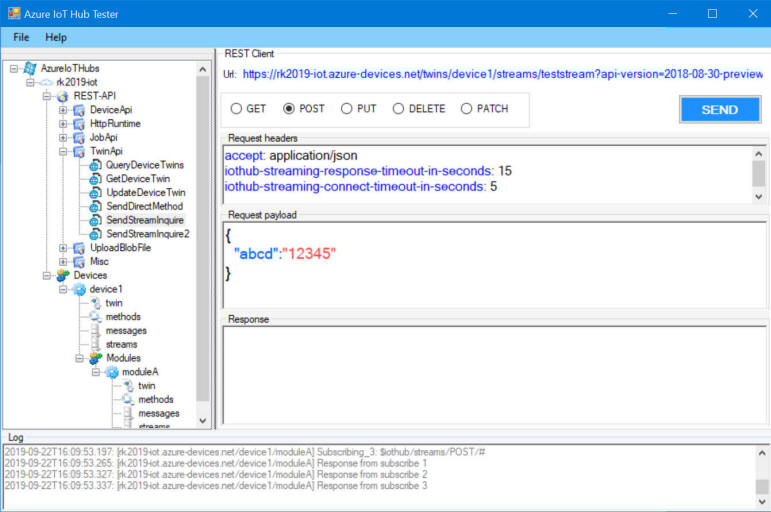
Task: Click the SendStreamInquire2 request icon
Action: pyautogui.click(x=95, y=235)
